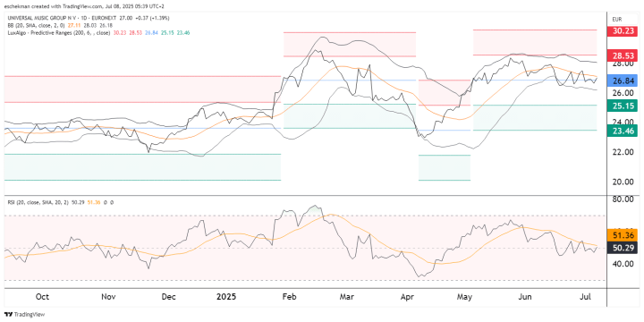Click the May label on time axis
644x322 pixels.
[x=464, y=297]
